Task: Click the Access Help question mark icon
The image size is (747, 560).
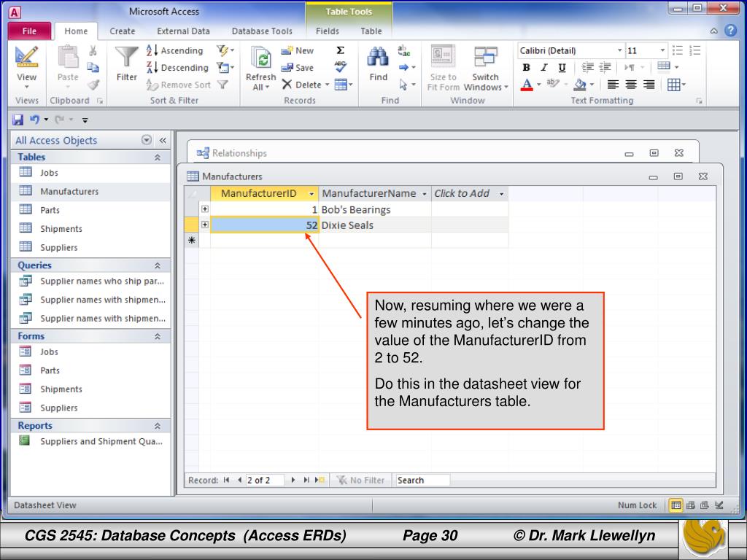Action: (x=730, y=31)
